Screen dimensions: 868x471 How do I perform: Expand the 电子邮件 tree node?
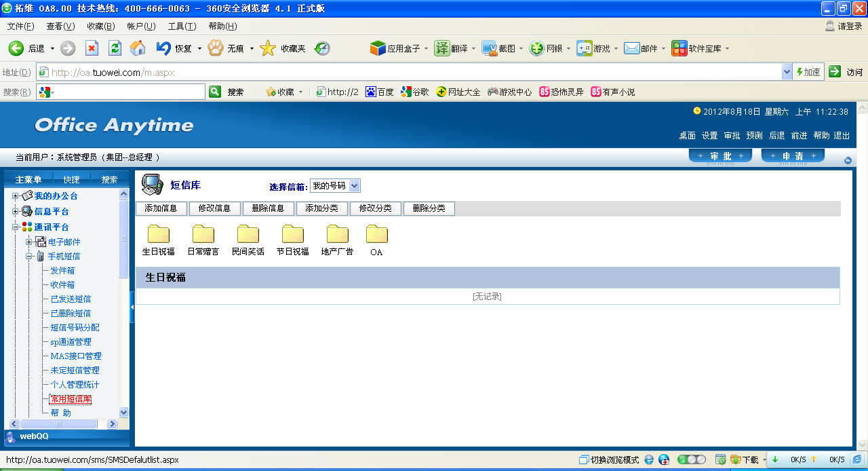[29, 242]
